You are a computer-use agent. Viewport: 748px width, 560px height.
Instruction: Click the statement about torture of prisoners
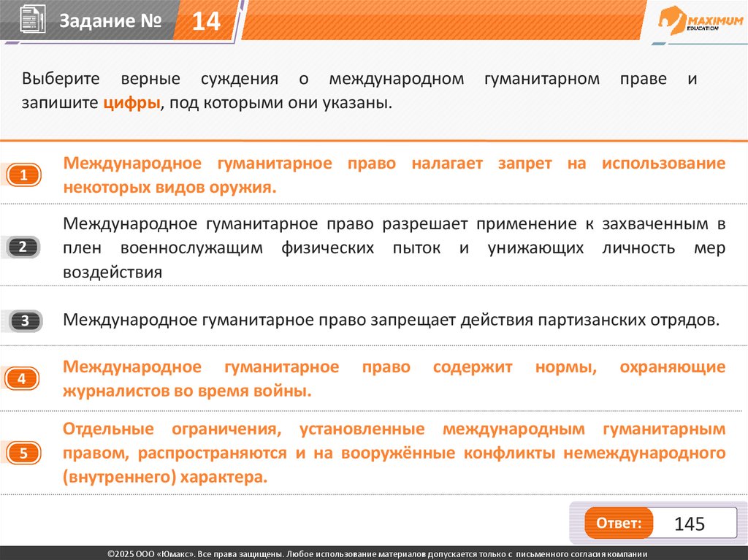[x=394, y=248]
